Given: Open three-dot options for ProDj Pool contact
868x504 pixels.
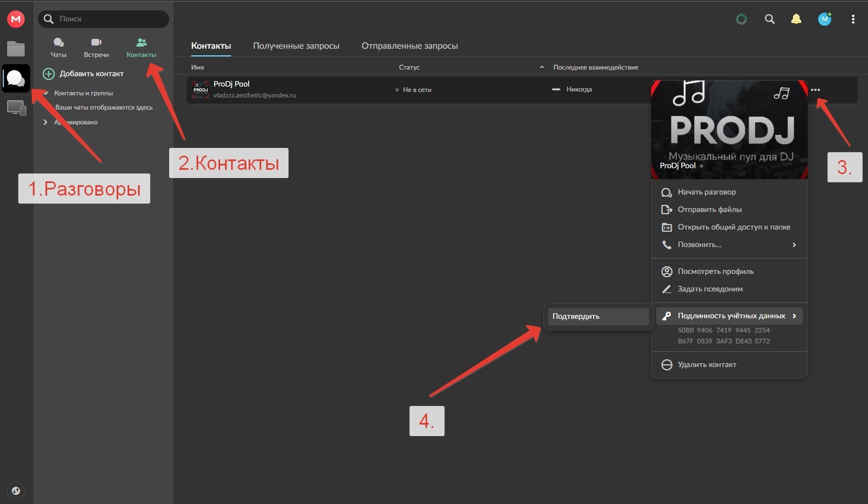Looking at the screenshot, I should pyautogui.click(x=815, y=90).
